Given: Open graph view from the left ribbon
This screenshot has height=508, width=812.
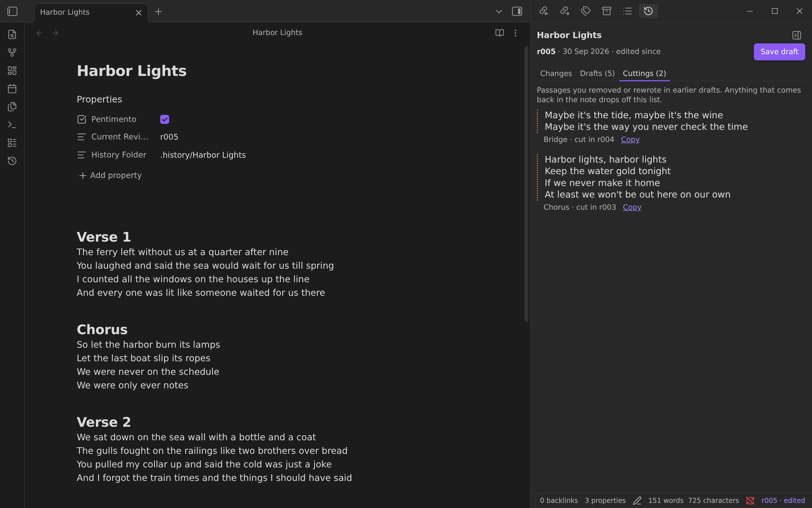Looking at the screenshot, I should 12,52.
